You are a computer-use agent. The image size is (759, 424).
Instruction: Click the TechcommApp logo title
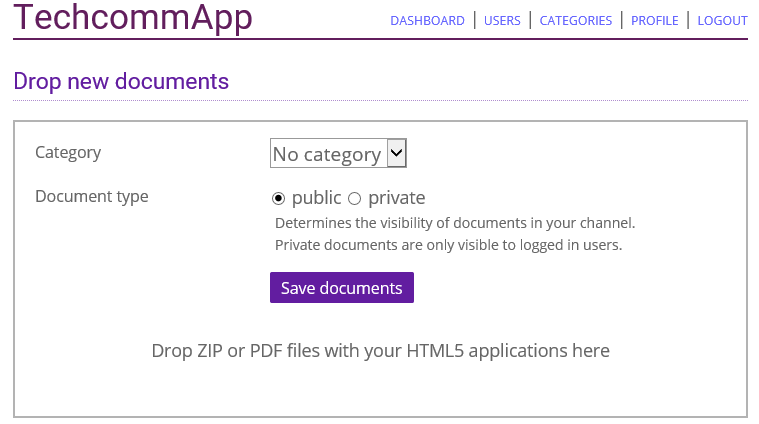133,18
